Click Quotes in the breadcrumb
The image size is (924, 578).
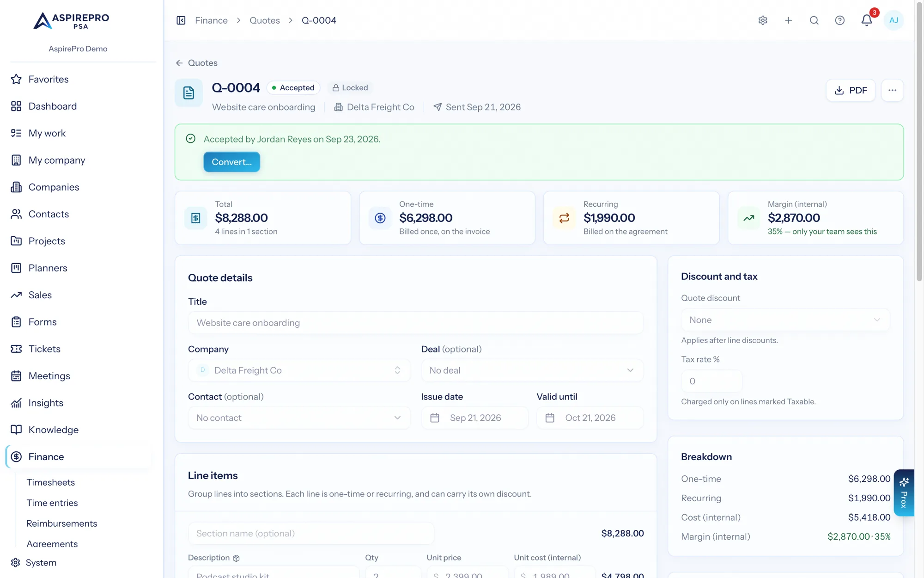click(x=265, y=20)
